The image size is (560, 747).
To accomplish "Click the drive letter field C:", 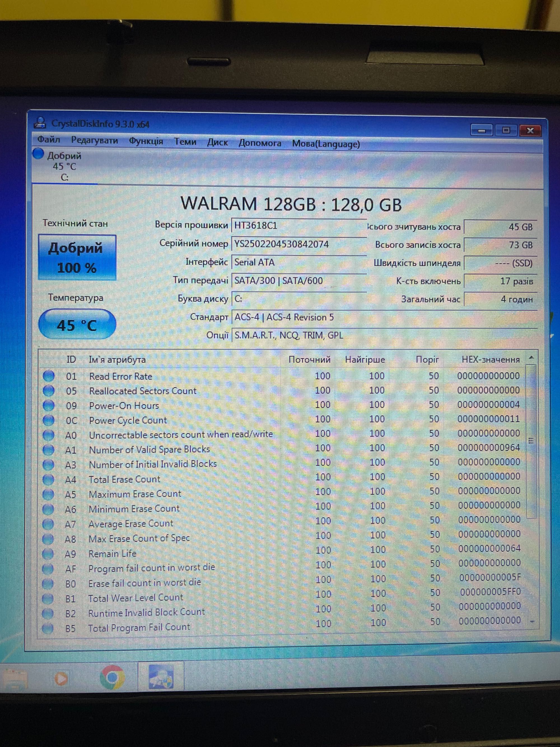I will click(299, 299).
